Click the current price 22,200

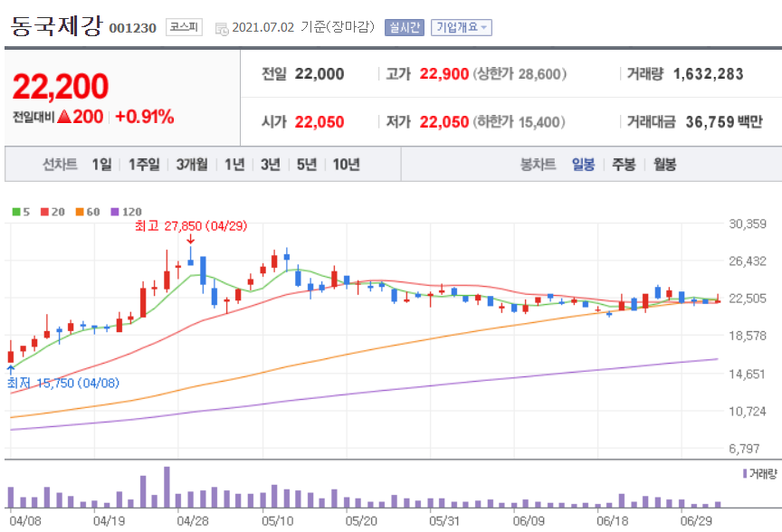point(61,87)
